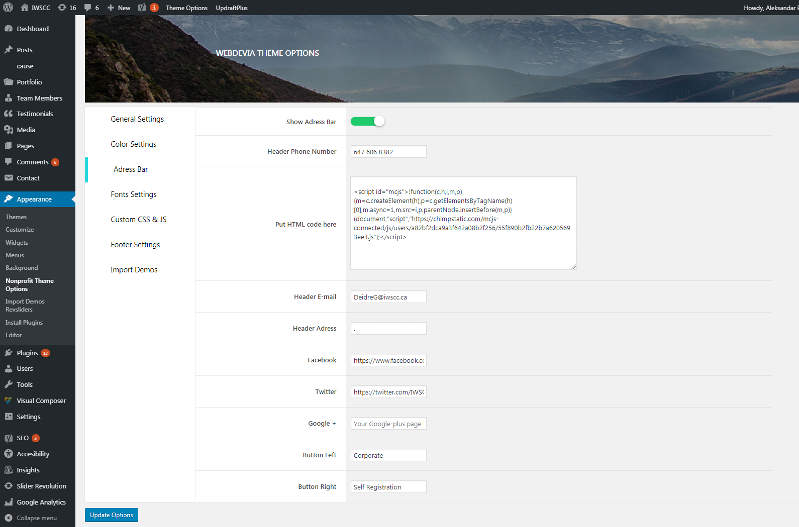The width and height of the screenshot is (799, 527).
Task: Open Accessibility icon
Action: [x=8, y=454]
